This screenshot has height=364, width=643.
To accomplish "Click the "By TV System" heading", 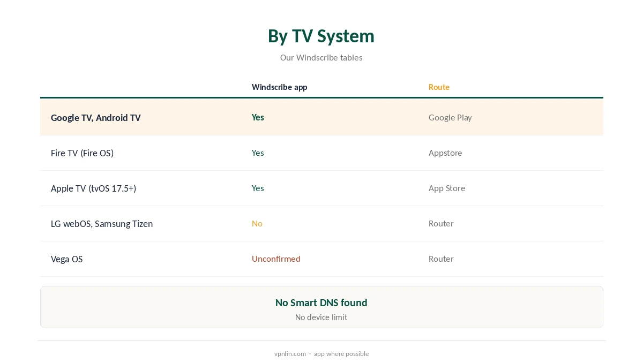I will pos(321,36).
